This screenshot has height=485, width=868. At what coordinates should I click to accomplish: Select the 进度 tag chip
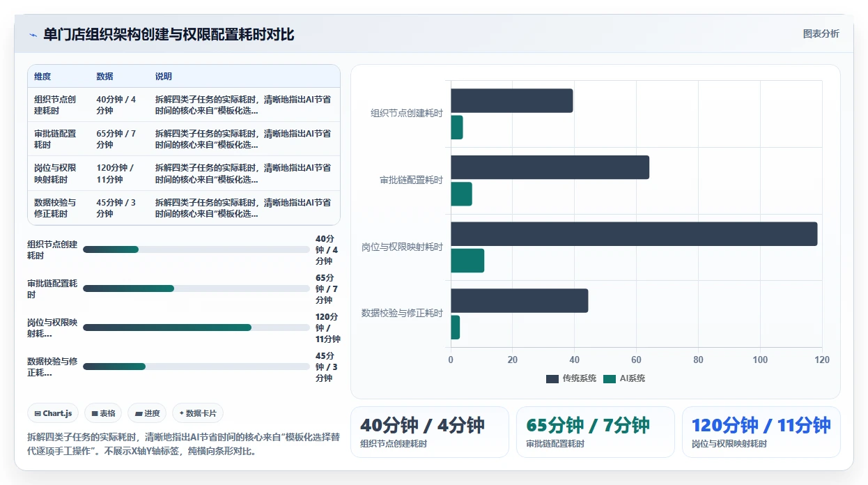147,413
